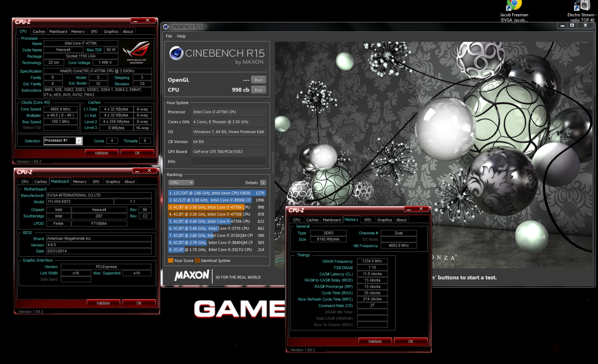Image resolution: width=598 pixels, height=364 pixels.
Task: Open the File menu in Cinebench
Action: pos(169,36)
